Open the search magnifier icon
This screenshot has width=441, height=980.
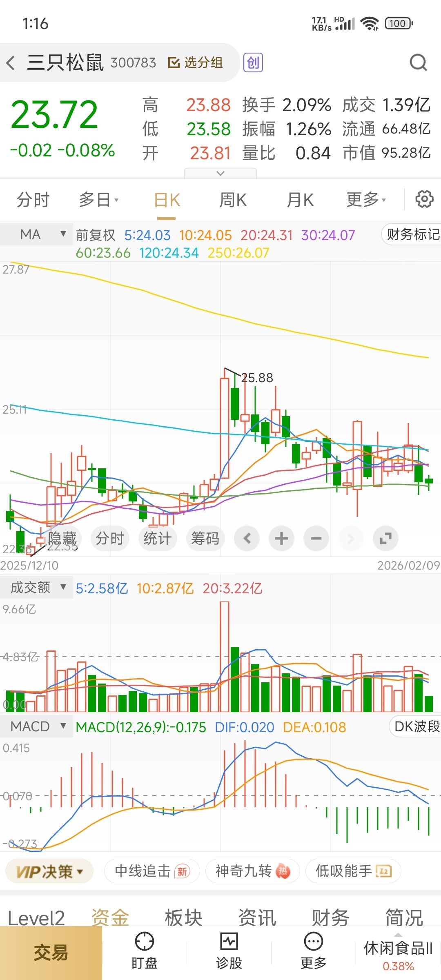[418, 62]
